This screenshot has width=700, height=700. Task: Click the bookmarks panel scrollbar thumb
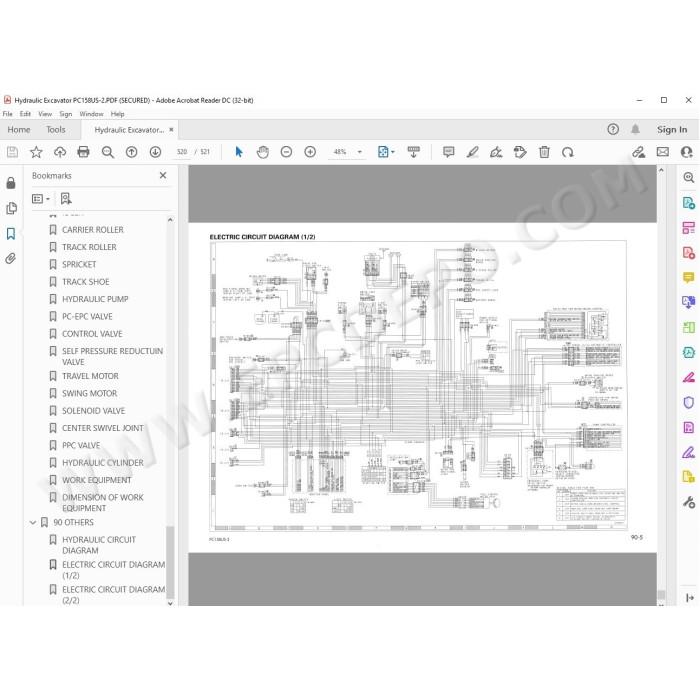(x=170, y=562)
